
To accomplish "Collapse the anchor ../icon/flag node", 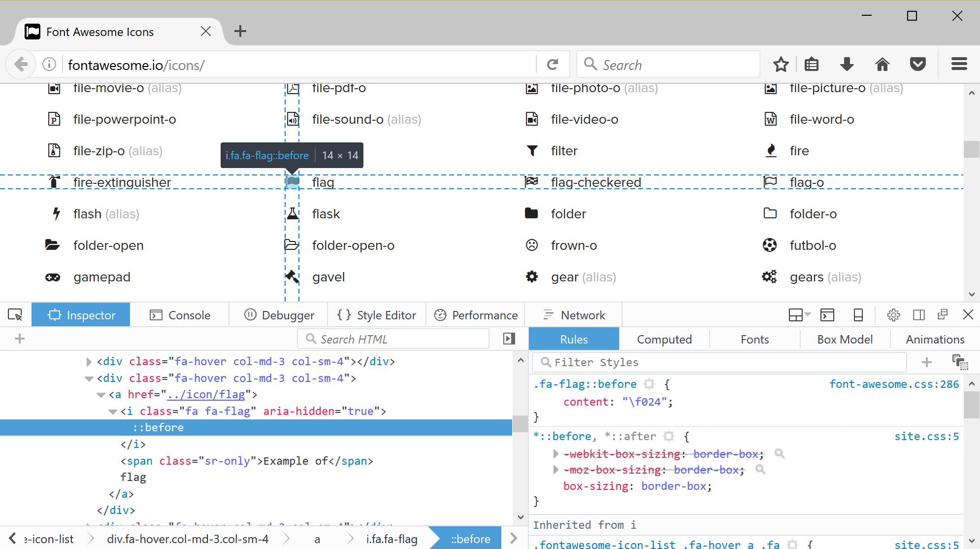I will [x=100, y=395].
